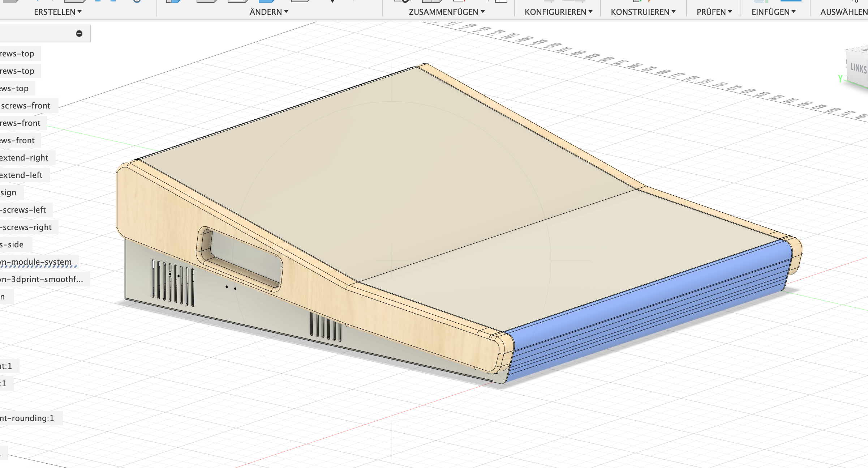Select the extend-left browser item

21,175
